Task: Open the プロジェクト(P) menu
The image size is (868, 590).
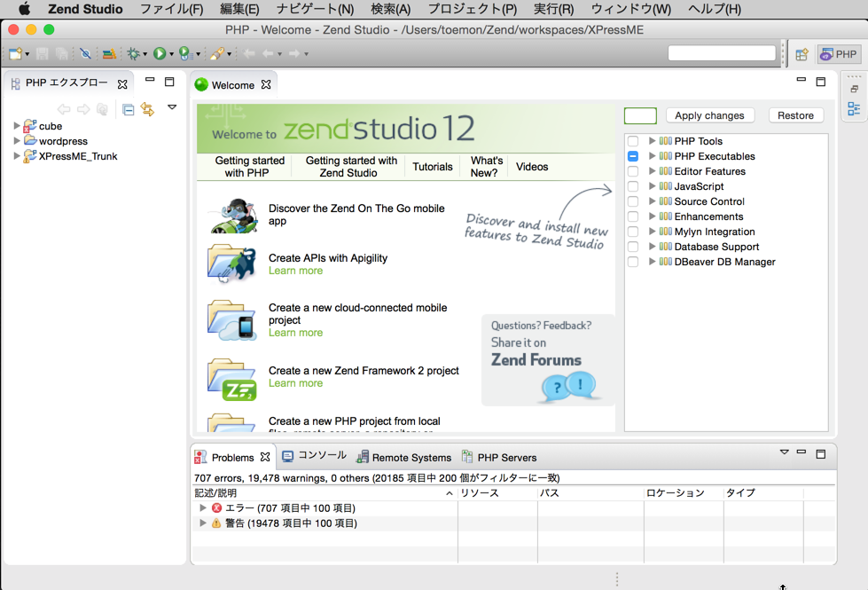Action: tap(473, 9)
